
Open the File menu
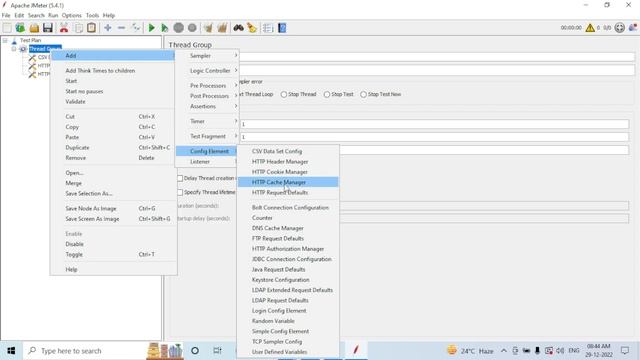(x=6, y=15)
